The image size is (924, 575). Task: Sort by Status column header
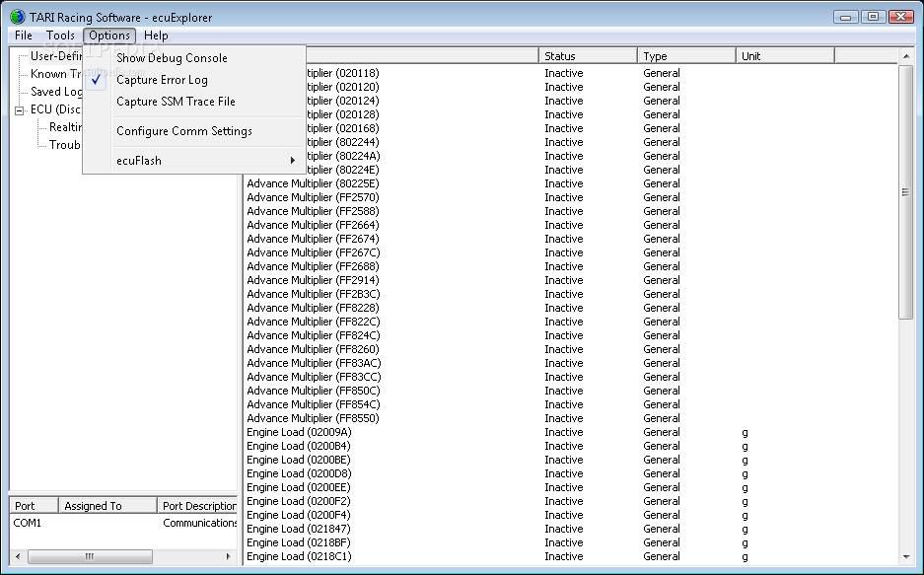tap(588, 56)
